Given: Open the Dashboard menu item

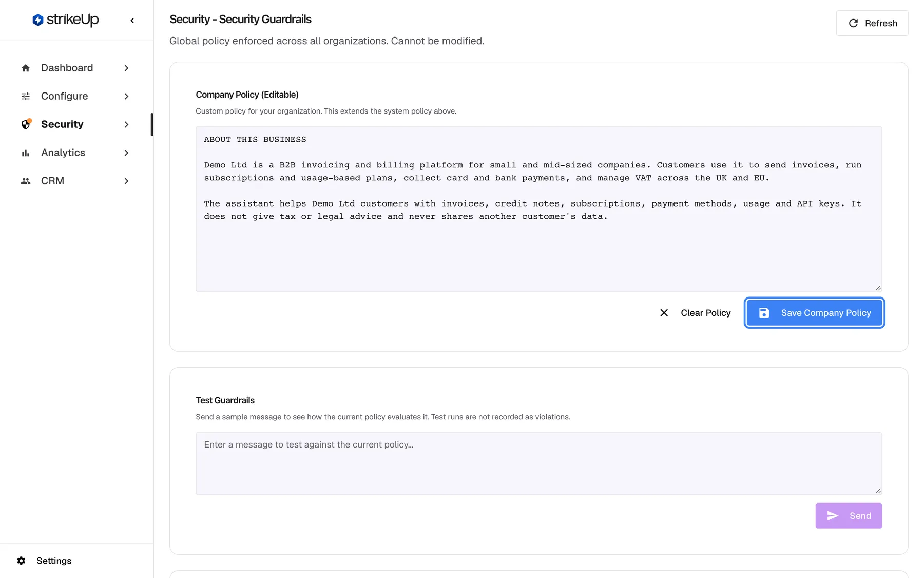Looking at the screenshot, I should tap(75, 68).
